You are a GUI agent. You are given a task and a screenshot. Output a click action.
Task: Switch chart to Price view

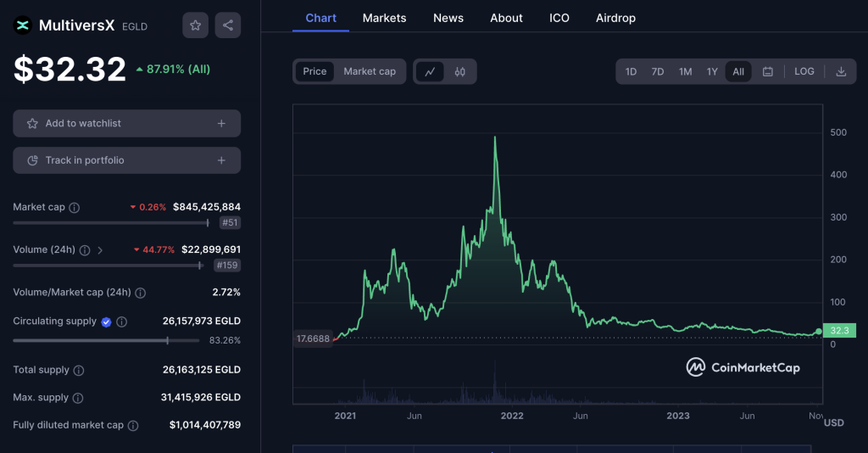point(314,71)
